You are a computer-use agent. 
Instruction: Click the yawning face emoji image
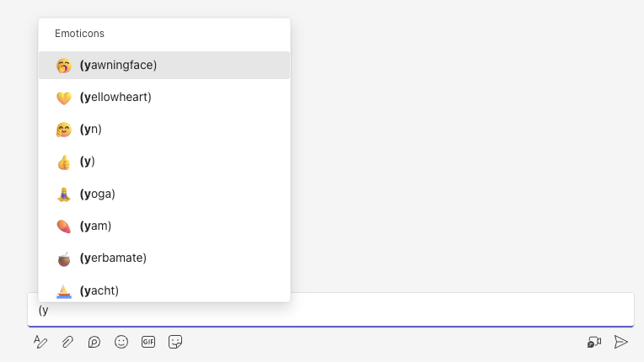click(x=63, y=65)
